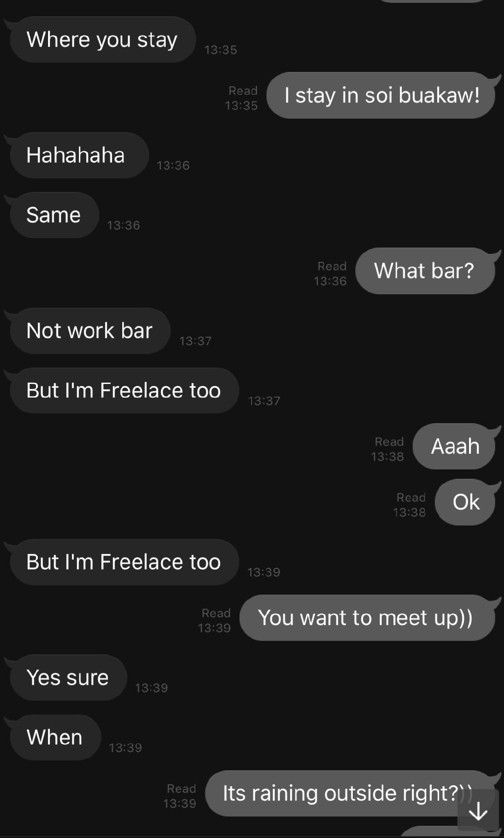The height and width of the screenshot is (838, 504).
Task: Tap the 'Not work bar' message
Action: click(90, 331)
